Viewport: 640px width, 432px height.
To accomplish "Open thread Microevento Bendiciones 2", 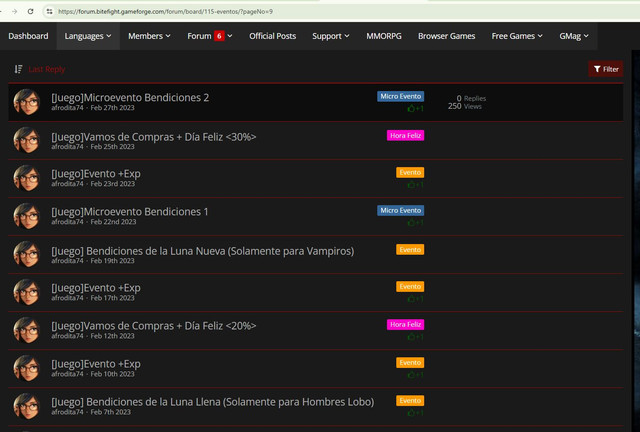I will click(130, 98).
